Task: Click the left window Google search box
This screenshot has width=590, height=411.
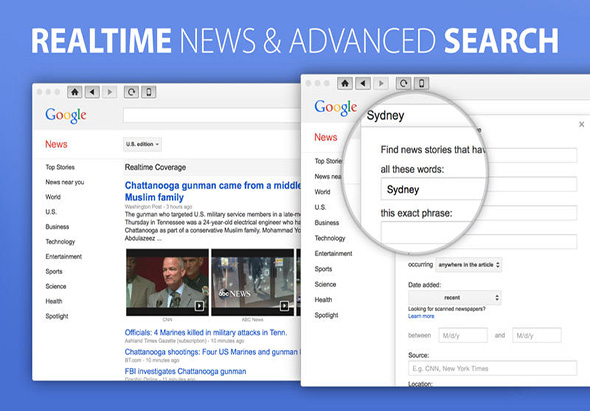Action: (x=212, y=115)
